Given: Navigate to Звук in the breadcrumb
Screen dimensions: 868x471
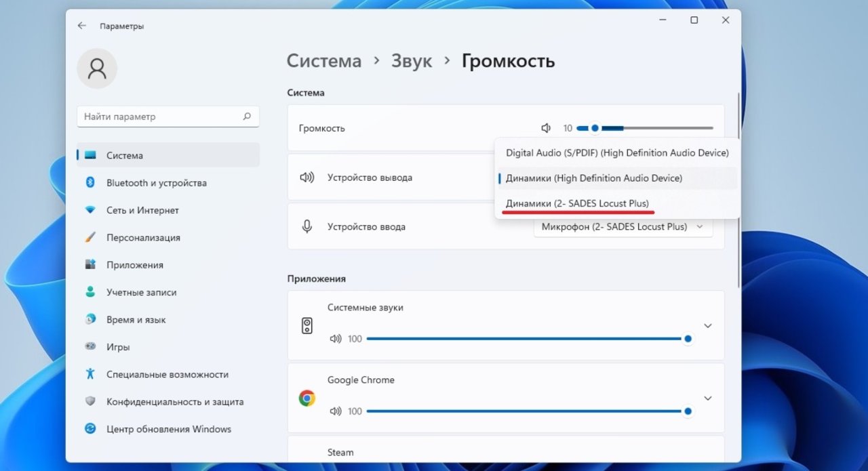Looking at the screenshot, I should click(411, 61).
